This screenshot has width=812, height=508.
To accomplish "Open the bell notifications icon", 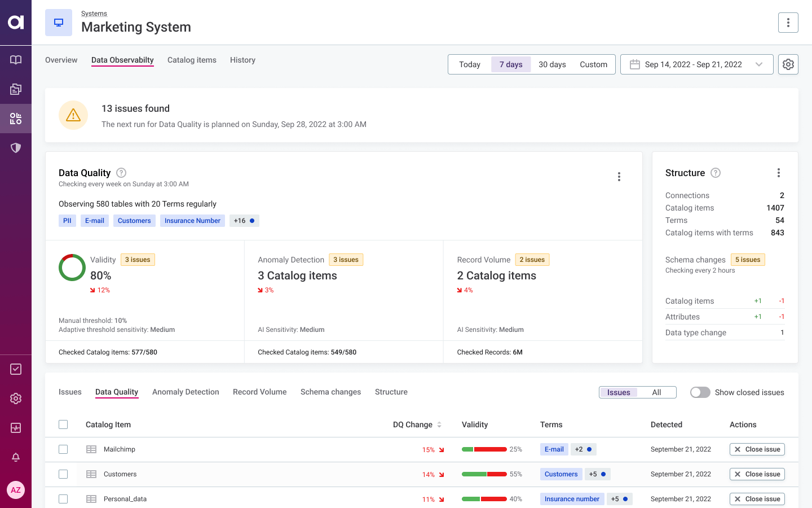I will 15,457.
